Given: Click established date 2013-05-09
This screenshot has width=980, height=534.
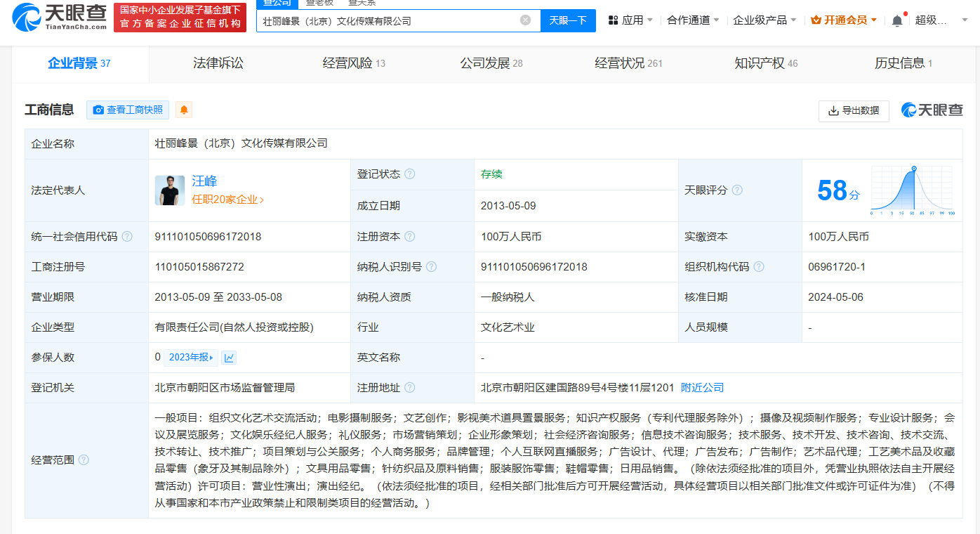Looking at the screenshot, I should pyautogui.click(x=508, y=206).
